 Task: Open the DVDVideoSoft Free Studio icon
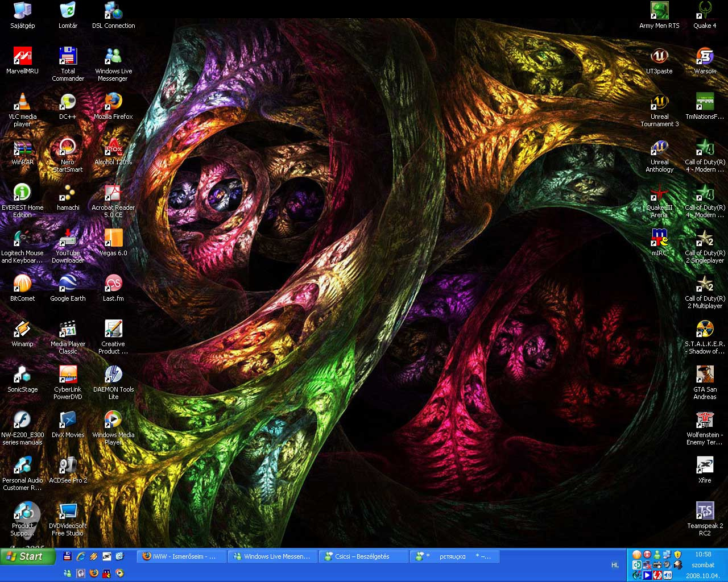(x=68, y=519)
